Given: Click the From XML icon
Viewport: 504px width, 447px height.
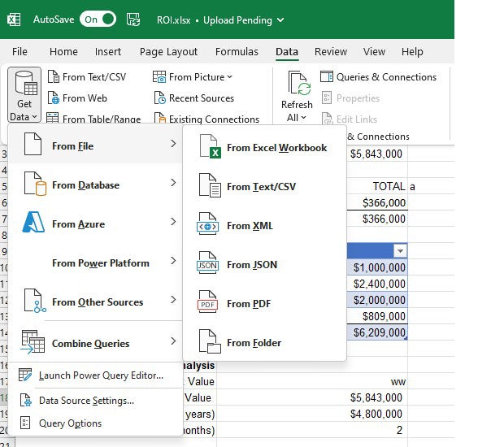Looking at the screenshot, I should coord(207,224).
